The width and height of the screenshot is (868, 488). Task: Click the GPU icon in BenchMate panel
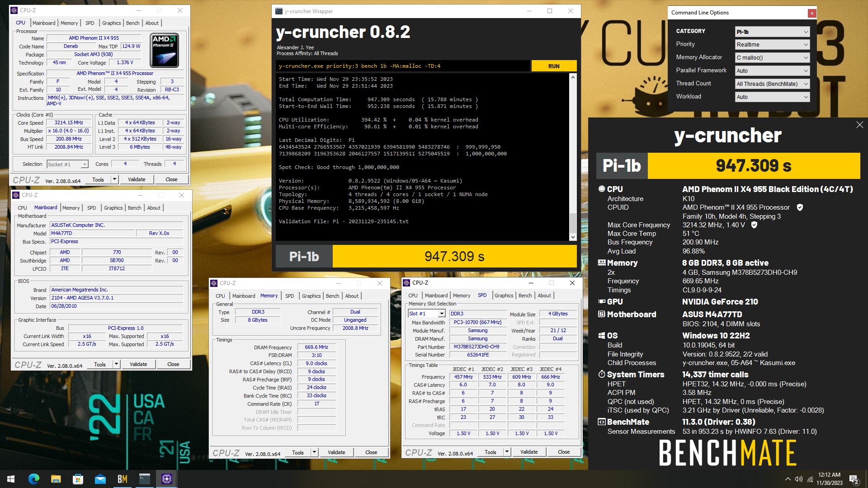click(602, 301)
